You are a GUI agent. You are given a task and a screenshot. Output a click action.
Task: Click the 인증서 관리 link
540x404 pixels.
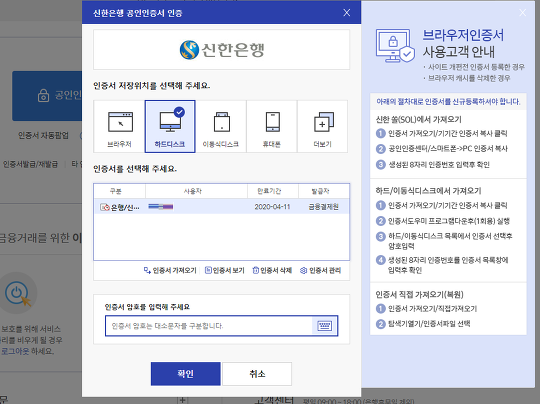click(x=320, y=270)
